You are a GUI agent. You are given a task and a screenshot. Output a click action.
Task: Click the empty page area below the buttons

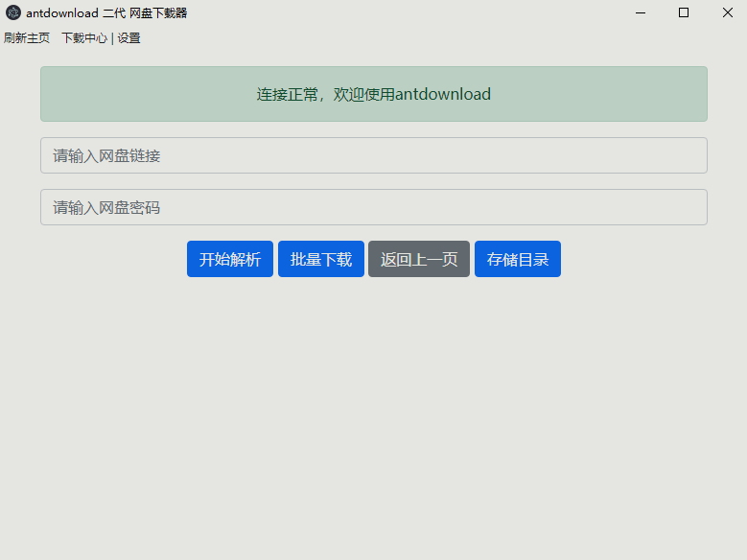point(374,412)
